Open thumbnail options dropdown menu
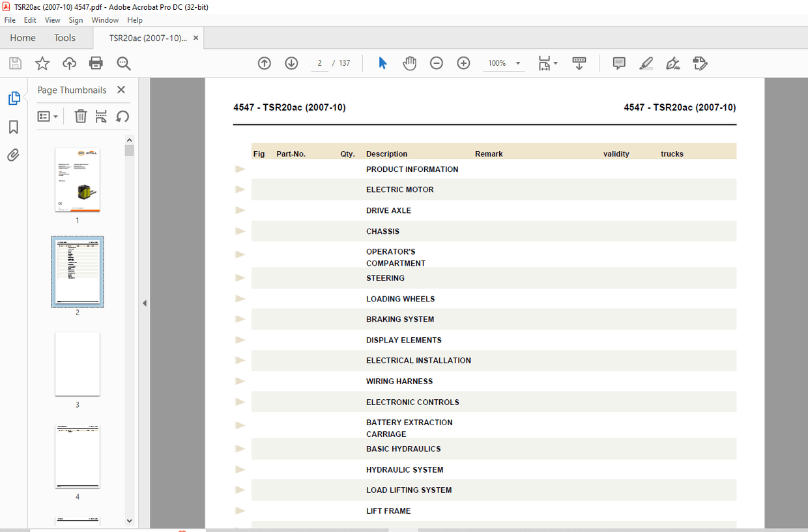The image size is (808, 532). coord(48,117)
